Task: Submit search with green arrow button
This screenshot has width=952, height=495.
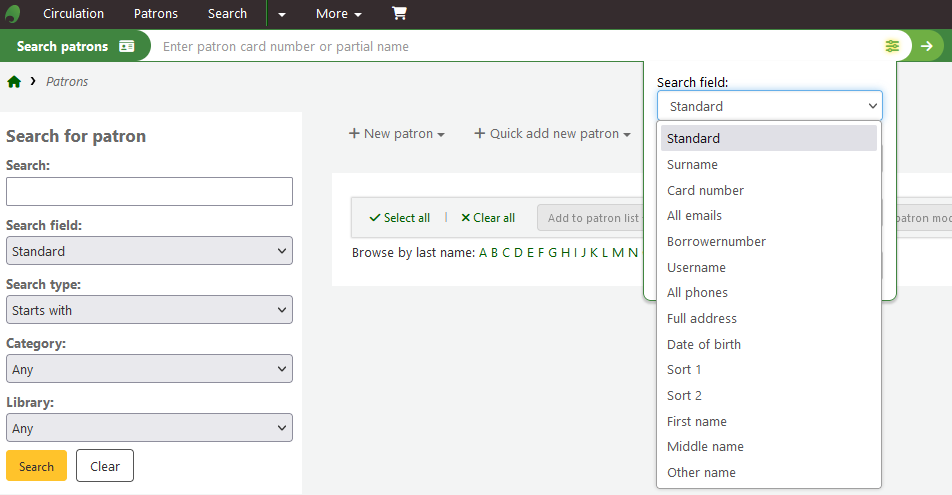Action: click(x=927, y=46)
